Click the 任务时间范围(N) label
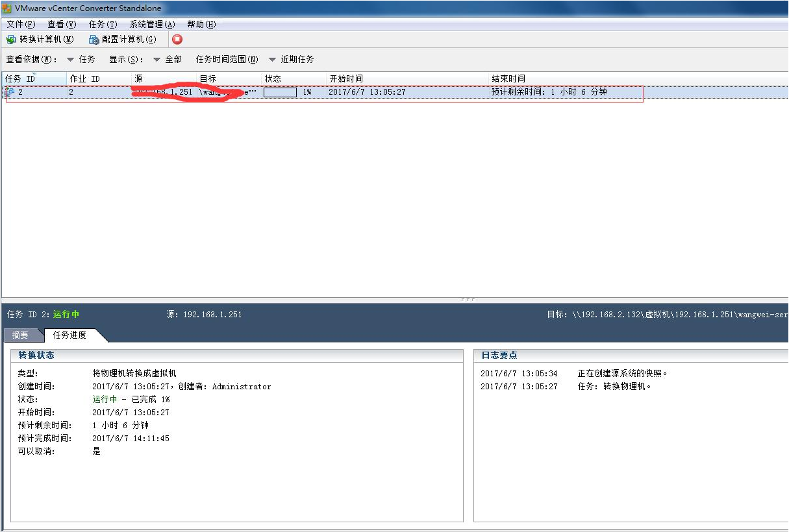The image size is (789, 532). coord(227,59)
